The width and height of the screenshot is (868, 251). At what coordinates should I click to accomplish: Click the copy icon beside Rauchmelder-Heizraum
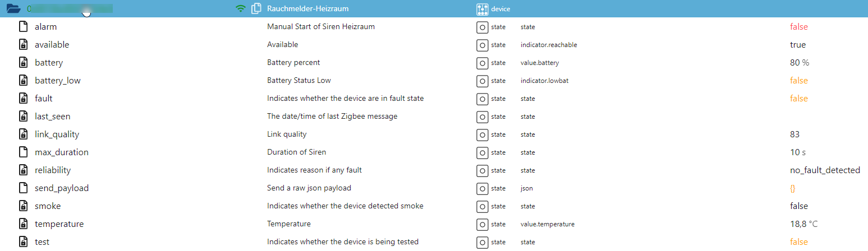[x=256, y=8]
